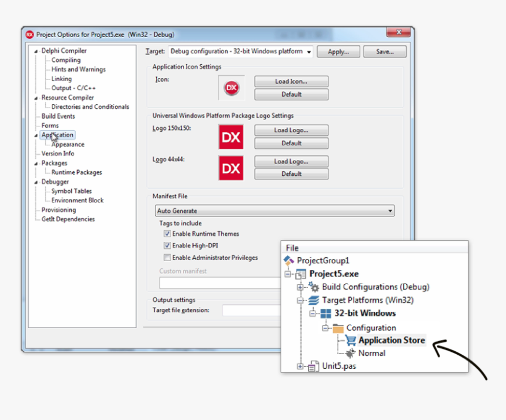
Task: Click the Apply button
Action: (x=338, y=51)
